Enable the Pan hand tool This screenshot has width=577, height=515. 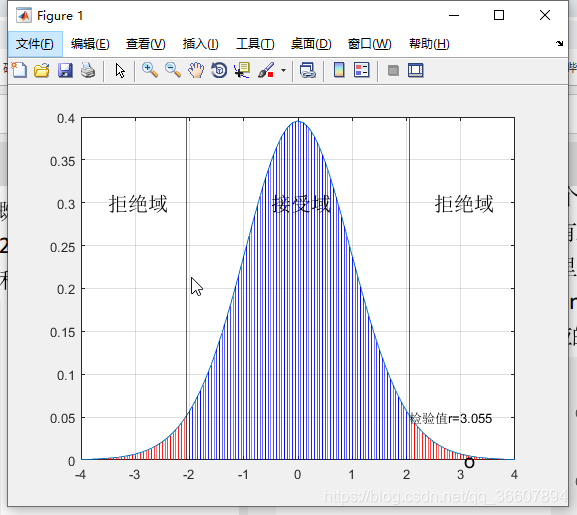[x=196, y=70]
